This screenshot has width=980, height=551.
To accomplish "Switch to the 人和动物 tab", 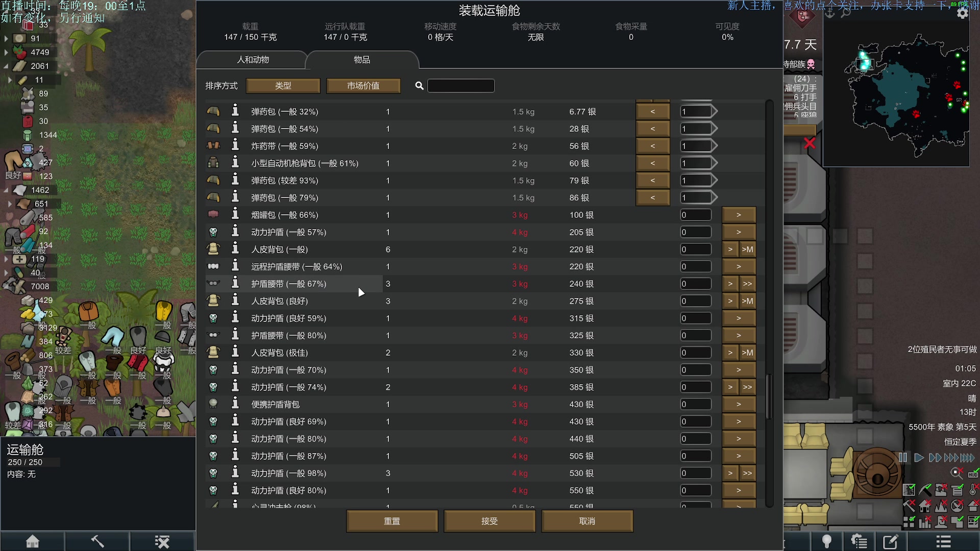I will (253, 60).
